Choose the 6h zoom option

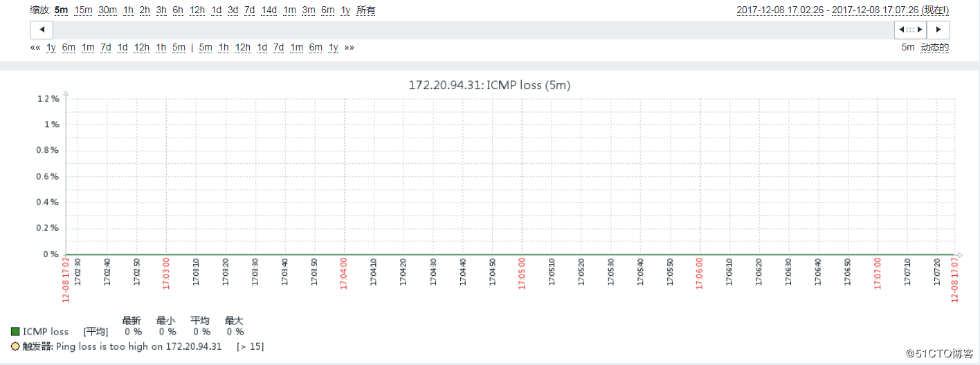click(x=178, y=10)
